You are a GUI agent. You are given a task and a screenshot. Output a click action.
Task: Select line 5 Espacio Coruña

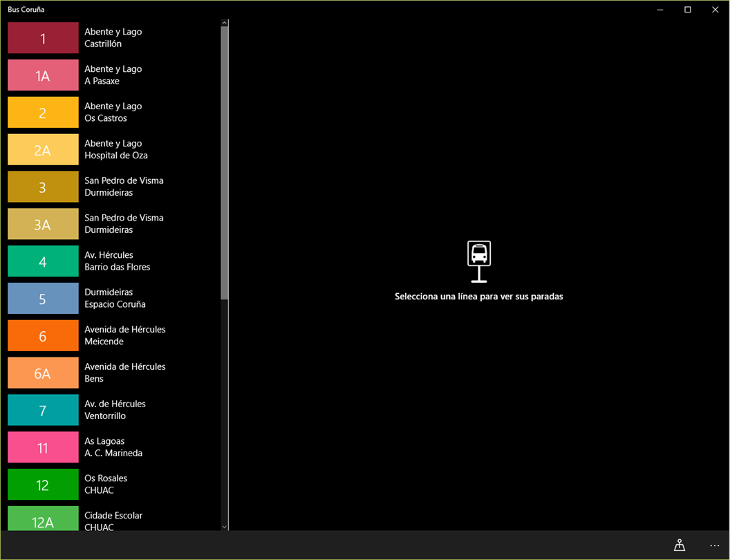[43, 299]
